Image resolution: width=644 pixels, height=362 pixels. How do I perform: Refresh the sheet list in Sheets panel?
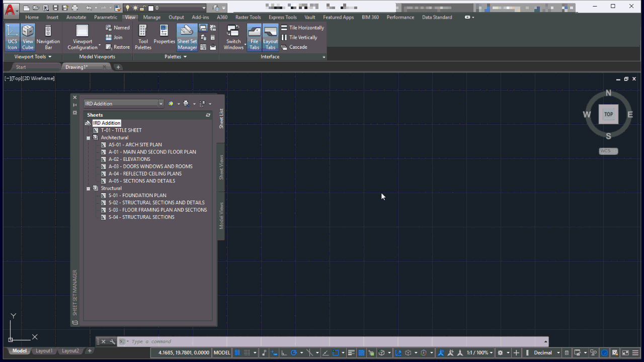click(x=208, y=115)
